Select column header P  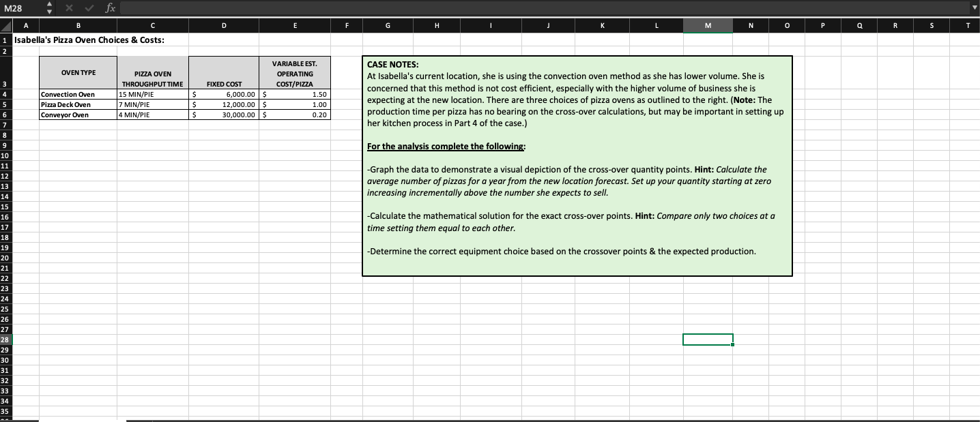coord(822,27)
